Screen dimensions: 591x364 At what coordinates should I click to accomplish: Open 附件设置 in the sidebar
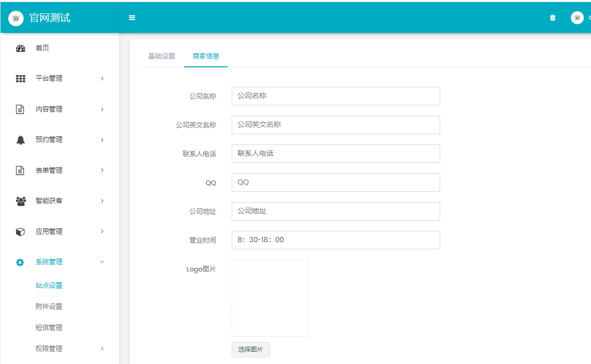tap(49, 306)
